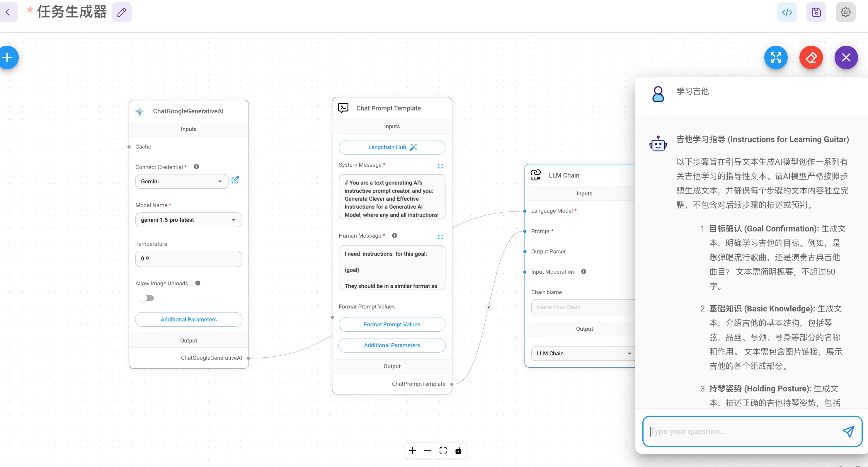Click the LLM Chain node icon
The height and width of the screenshot is (467, 868).
(535, 175)
